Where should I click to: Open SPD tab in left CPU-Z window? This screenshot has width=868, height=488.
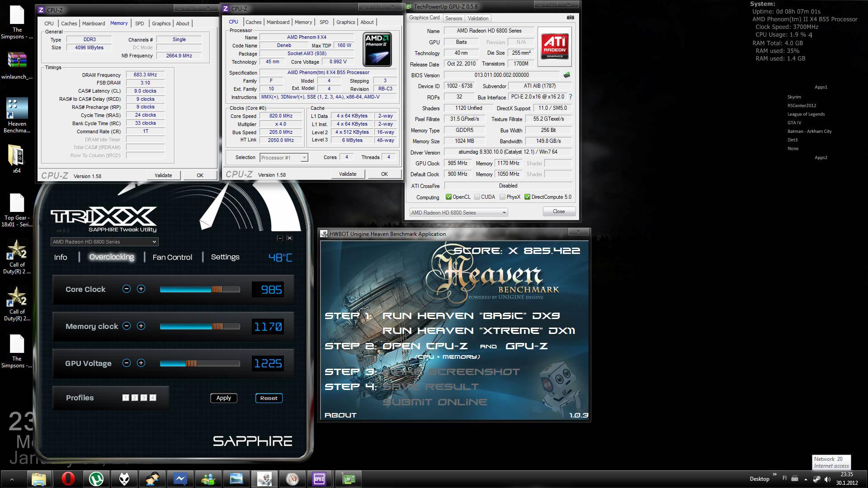140,23
